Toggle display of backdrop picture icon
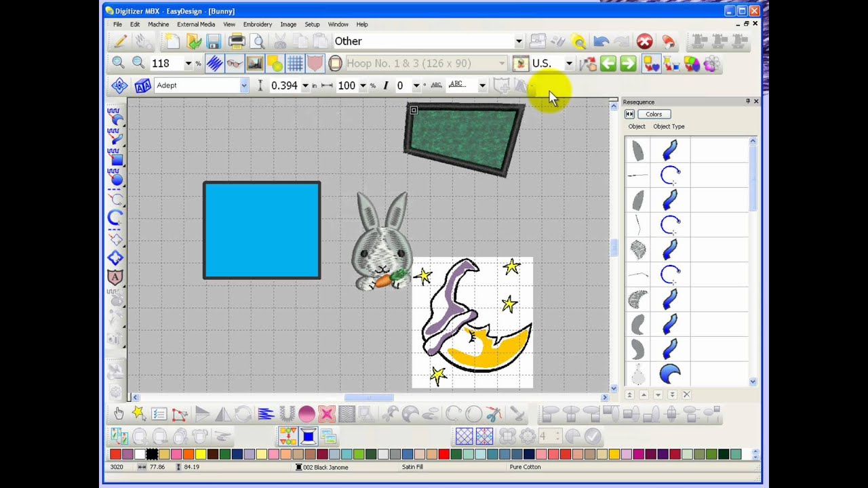Screen dimensions: 868x488 click(255, 64)
